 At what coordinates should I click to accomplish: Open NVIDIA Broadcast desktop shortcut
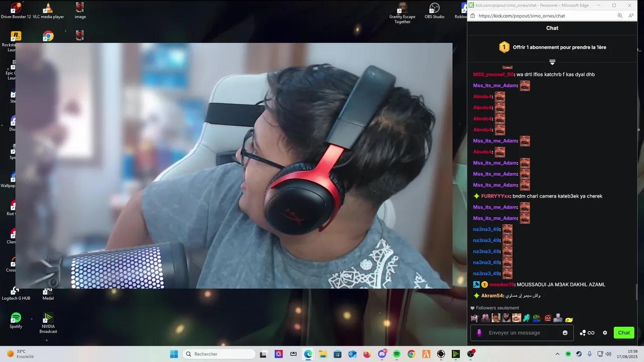48,322
